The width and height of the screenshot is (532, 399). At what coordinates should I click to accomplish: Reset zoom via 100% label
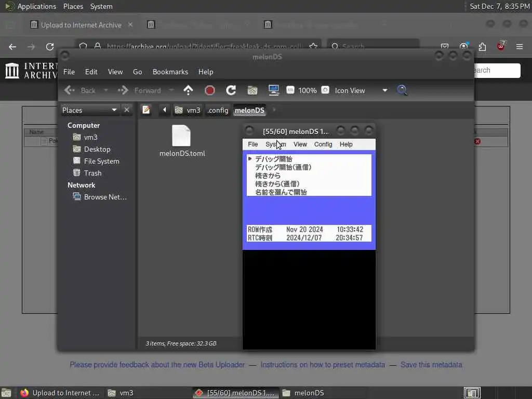pyautogui.click(x=308, y=90)
